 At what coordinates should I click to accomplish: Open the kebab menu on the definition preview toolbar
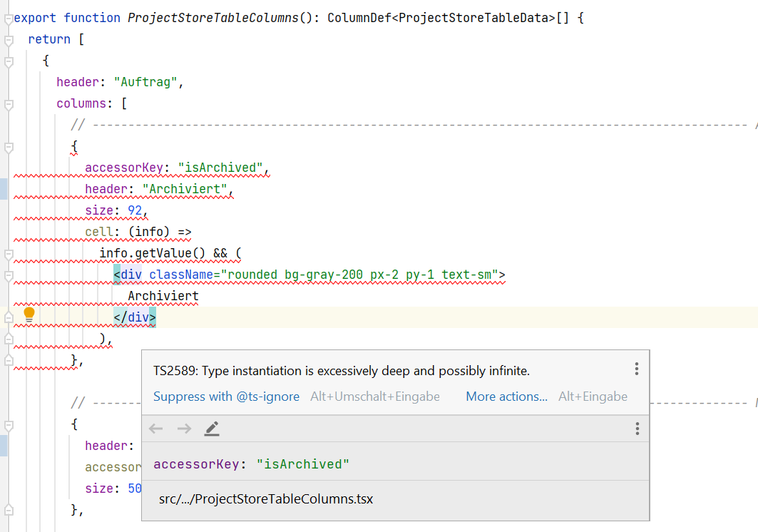636,429
